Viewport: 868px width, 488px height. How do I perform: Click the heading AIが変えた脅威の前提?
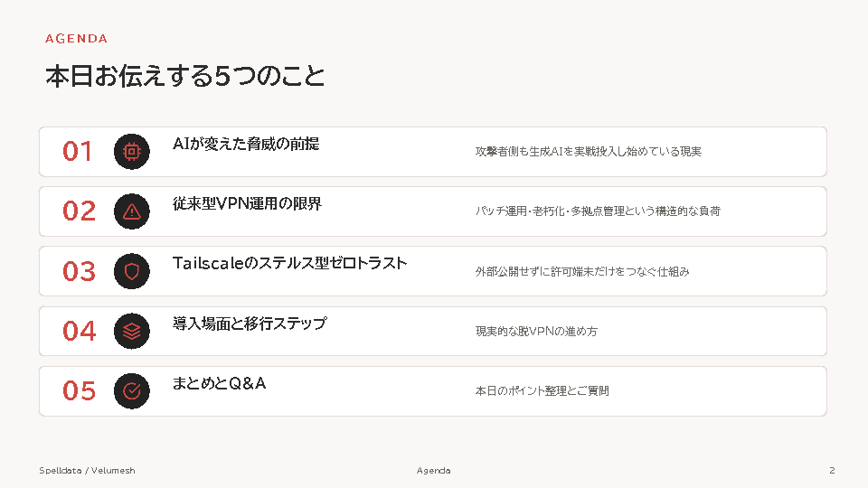point(246,144)
